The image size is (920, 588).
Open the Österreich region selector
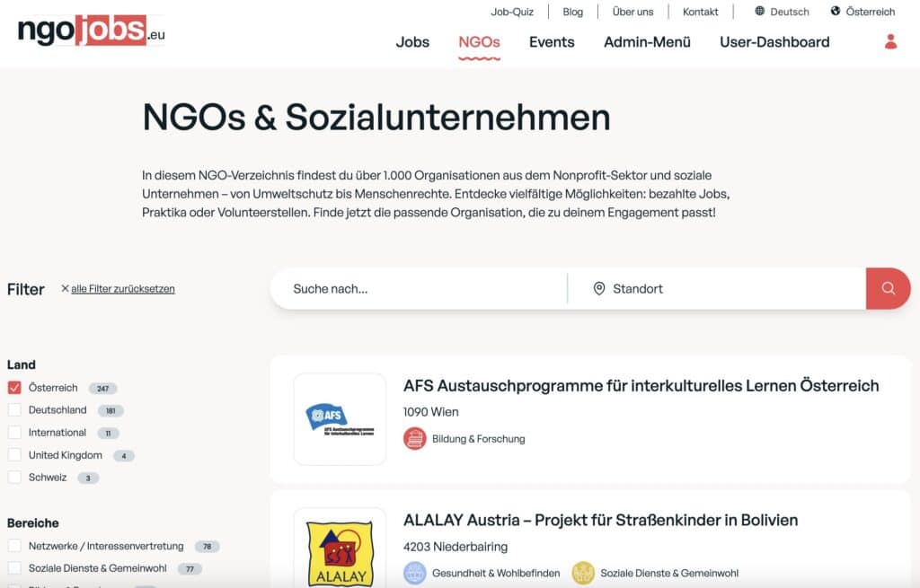862,12
